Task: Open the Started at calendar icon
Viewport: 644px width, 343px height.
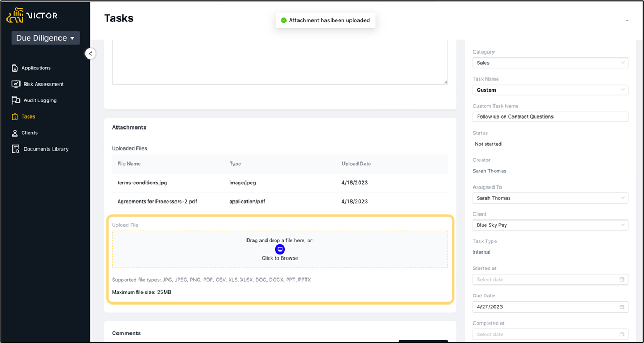Action: pyautogui.click(x=621, y=279)
